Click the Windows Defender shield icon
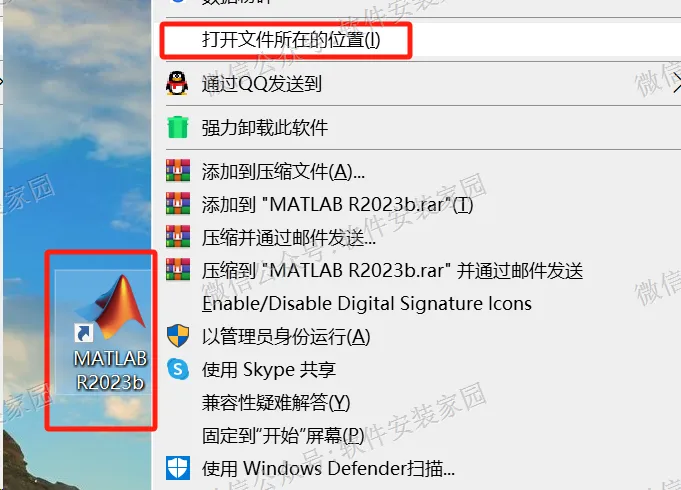 178,468
